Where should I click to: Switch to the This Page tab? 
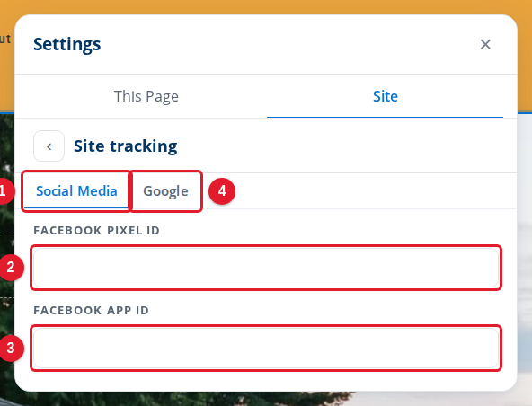coord(146,96)
